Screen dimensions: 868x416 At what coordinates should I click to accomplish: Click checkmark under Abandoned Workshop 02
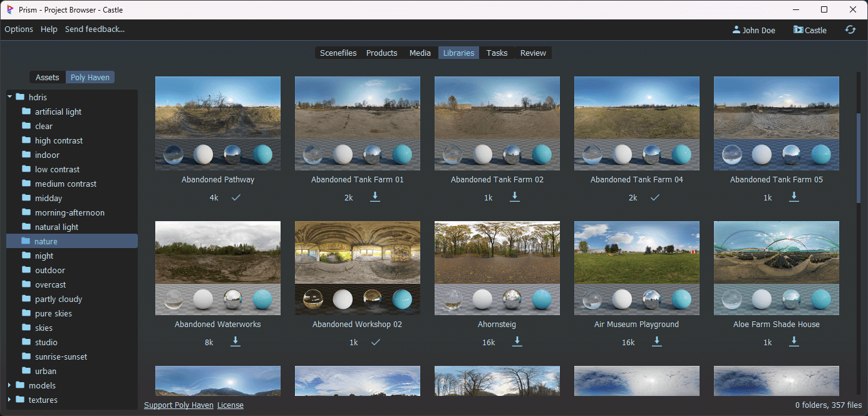click(x=375, y=342)
